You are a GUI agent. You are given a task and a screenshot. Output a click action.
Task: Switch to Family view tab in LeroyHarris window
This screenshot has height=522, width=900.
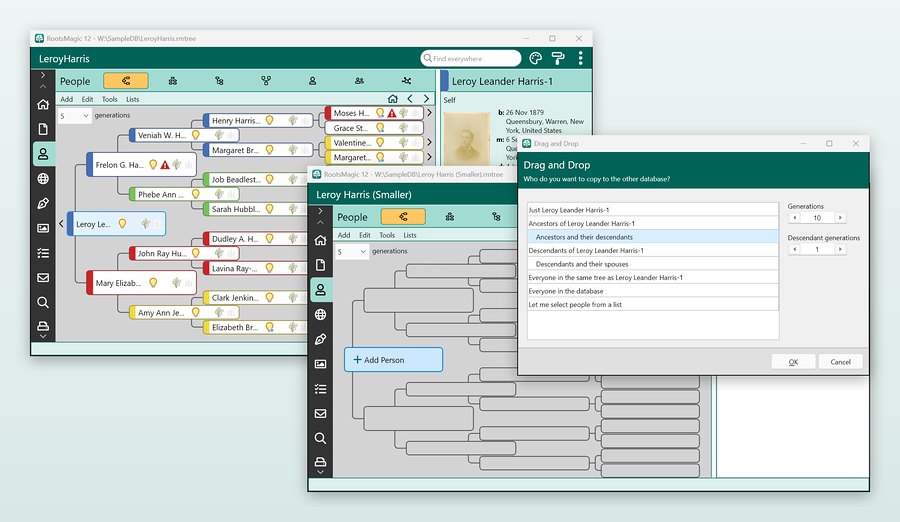173,81
